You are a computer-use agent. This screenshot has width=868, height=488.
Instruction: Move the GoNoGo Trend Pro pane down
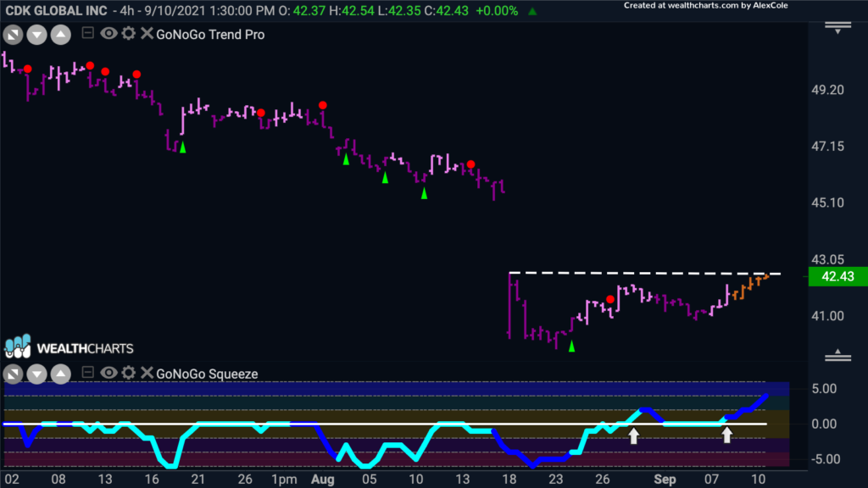point(36,35)
